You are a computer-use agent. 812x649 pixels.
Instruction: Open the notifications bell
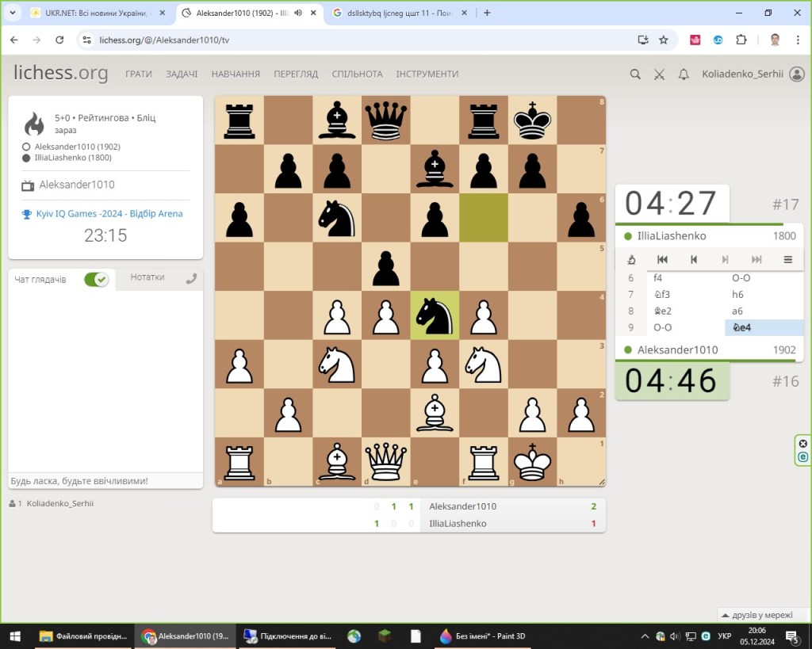click(x=684, y=74)
